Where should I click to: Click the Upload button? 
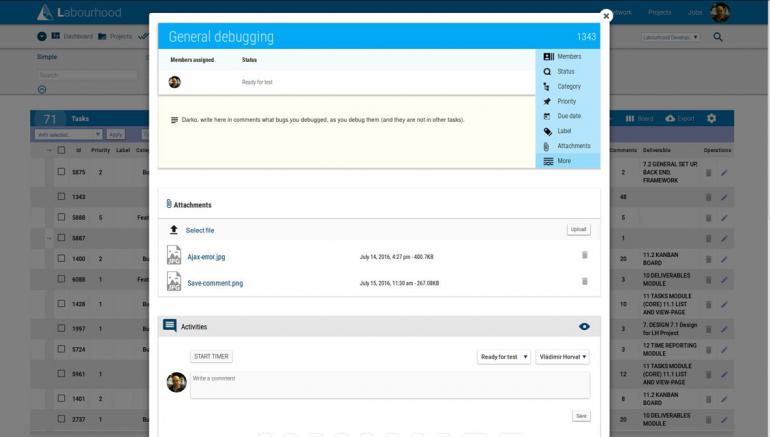pyautogui.click(x=578, y=229)
